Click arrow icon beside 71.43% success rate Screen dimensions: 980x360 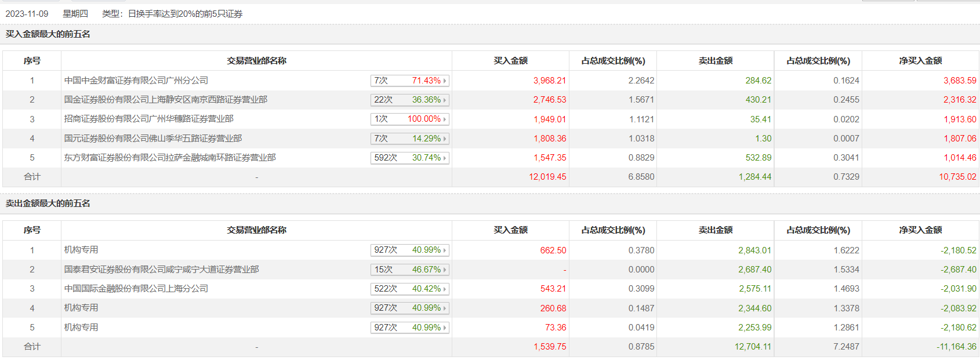[445, 81]
